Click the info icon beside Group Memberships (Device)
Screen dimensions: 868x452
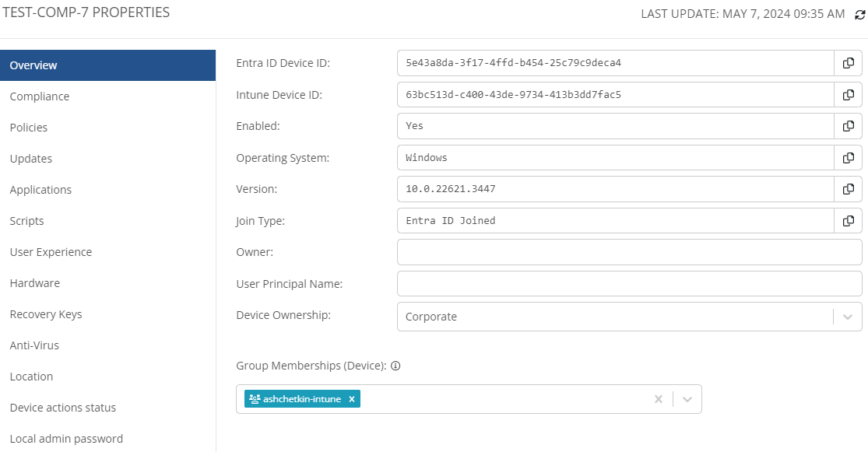(x=395, y=366)
